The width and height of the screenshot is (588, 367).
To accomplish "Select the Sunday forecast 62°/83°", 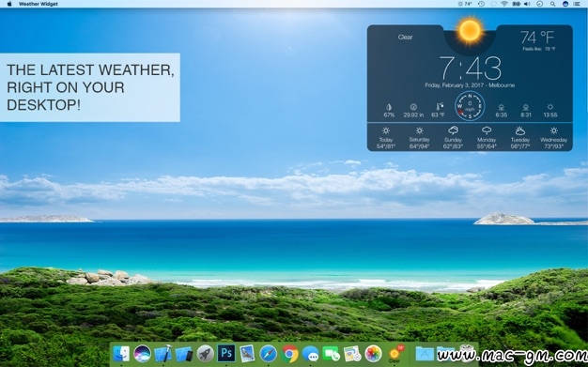I will click(x=453, y=138).
